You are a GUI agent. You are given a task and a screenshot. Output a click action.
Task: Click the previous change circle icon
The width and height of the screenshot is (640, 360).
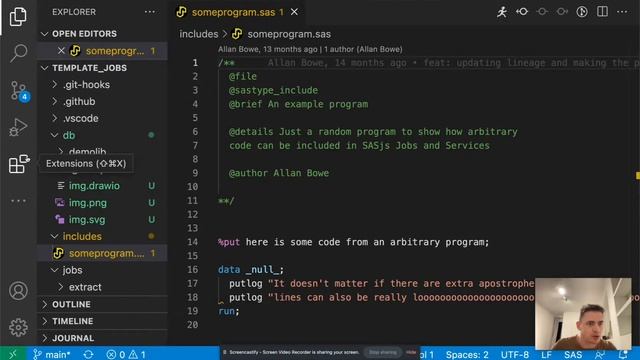coord(542,12)
